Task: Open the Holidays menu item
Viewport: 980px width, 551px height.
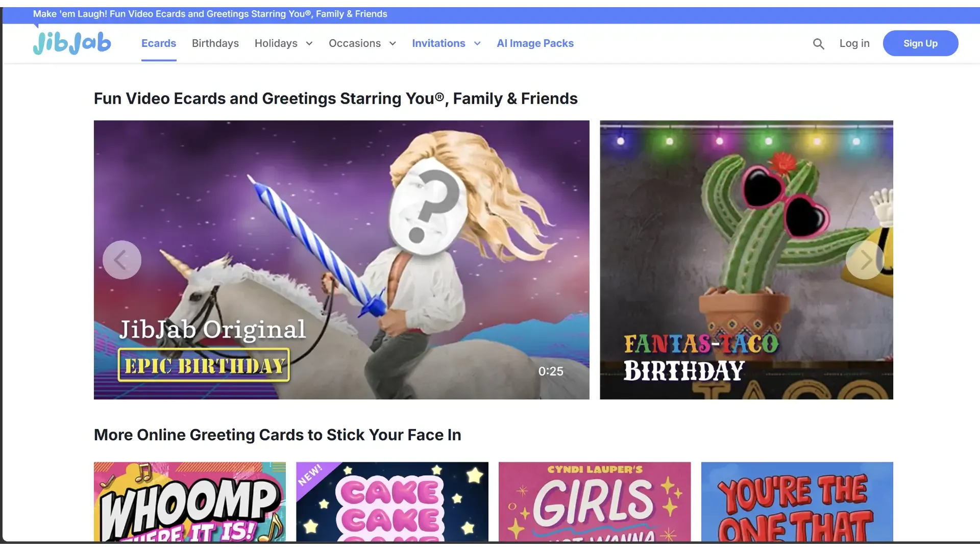Action: 276,43
